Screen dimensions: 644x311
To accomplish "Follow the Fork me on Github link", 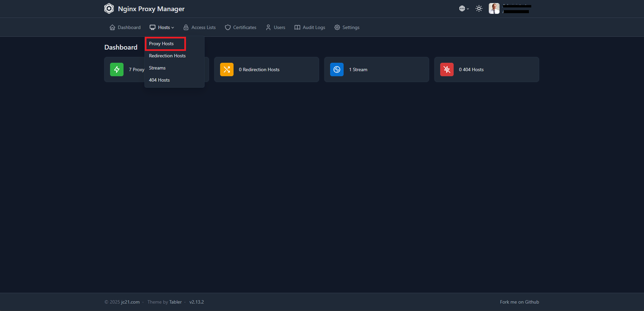I will click(x=519, y=302).
